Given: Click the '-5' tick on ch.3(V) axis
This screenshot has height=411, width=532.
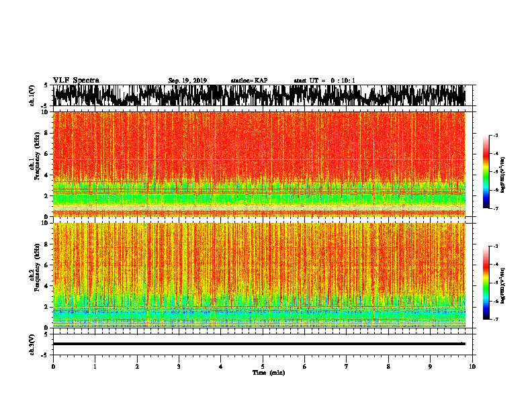Looking at the screenshot, I should coord(45,355).
